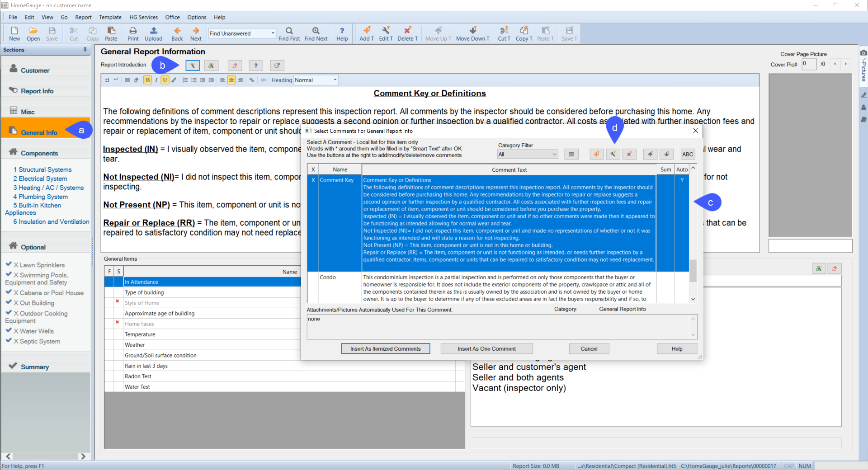This screenshot has height=470, width=868.
Task: Click the Upload toolbar icon
Action: pos(153,33)
